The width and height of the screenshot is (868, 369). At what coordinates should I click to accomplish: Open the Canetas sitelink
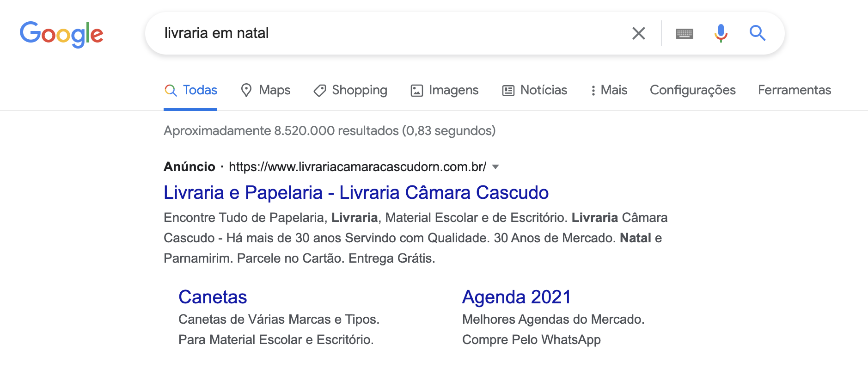(x=213, y=297)
